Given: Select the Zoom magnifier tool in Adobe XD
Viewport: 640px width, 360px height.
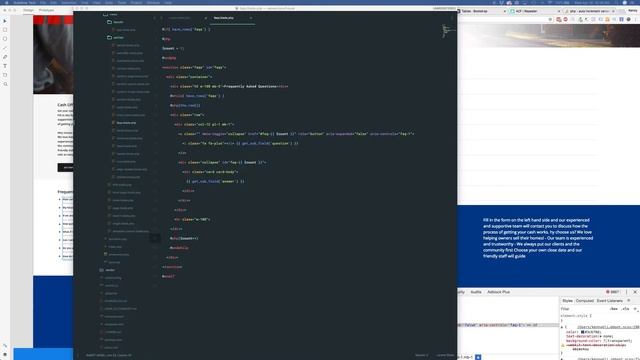Looking at the screenshot, I should (x=5, y=84).
